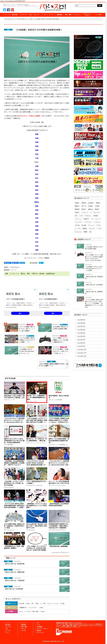Click the Tweet button below article
Viewport: 107px width, 644px height.
[x=22, y=263]
